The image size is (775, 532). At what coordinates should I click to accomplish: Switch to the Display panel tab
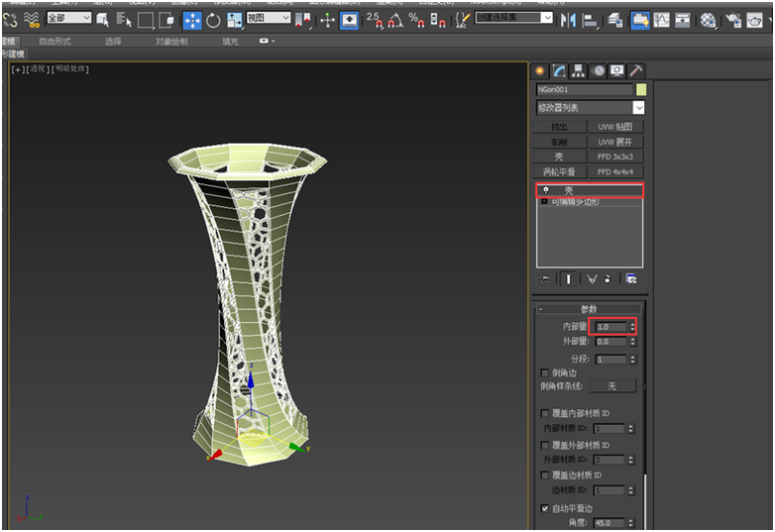point(616,71)
